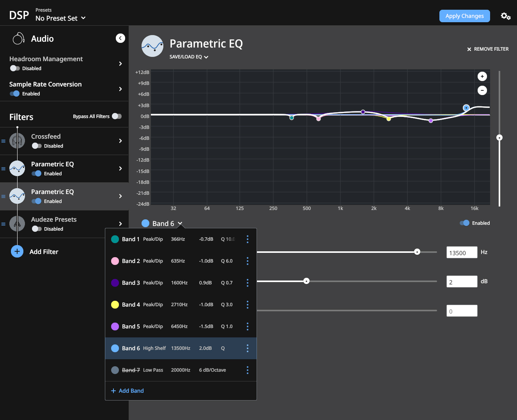Click Add Filter label
Image resolution: width=517 pixels, height=420 pixels.
click(x=44, y=252)
